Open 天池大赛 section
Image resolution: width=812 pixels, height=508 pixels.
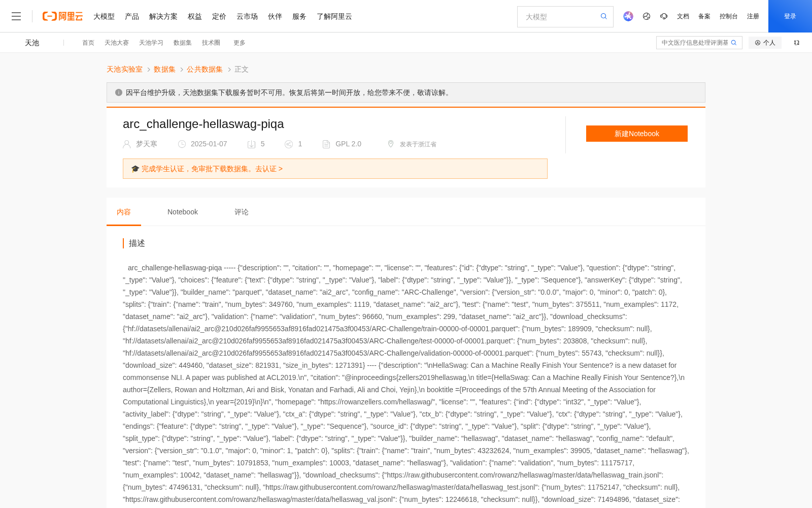(x=117, y=43)
